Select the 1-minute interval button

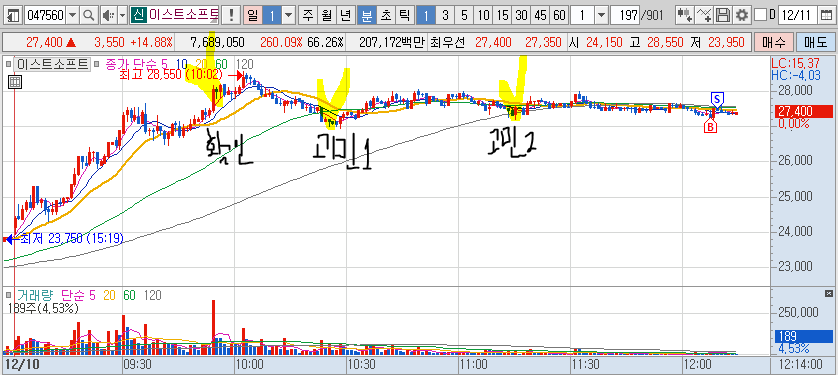point(426,15)
